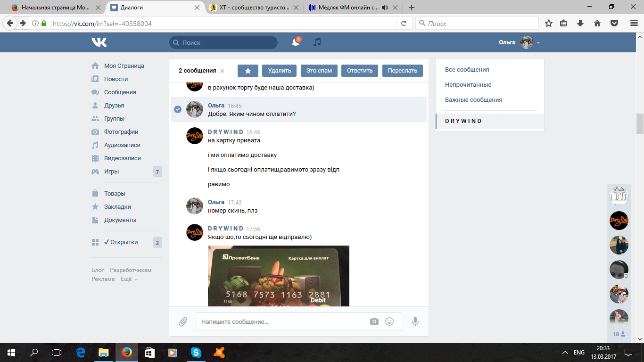Clear selection next to 2 сообщения
Image resolution: width=644 pixels, height=362 pixels.
[223, 71]
